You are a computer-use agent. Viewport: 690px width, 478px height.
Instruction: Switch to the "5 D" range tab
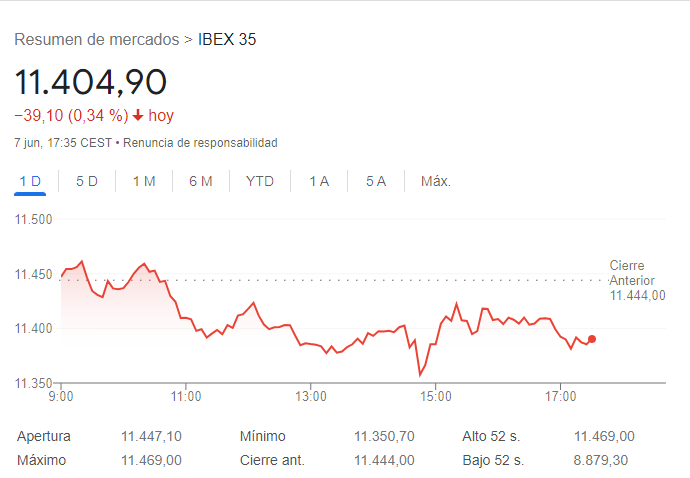click(87, 181)
